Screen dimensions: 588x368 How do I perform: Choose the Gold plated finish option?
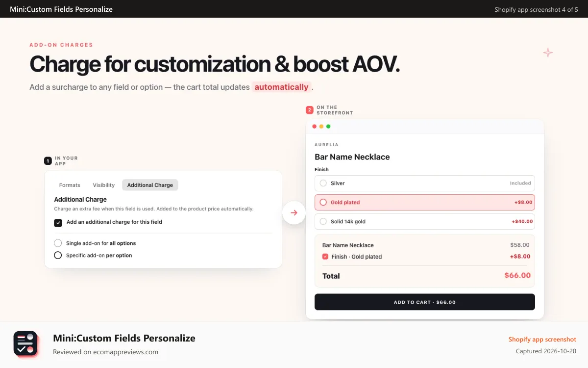click(x=425, y=202)
